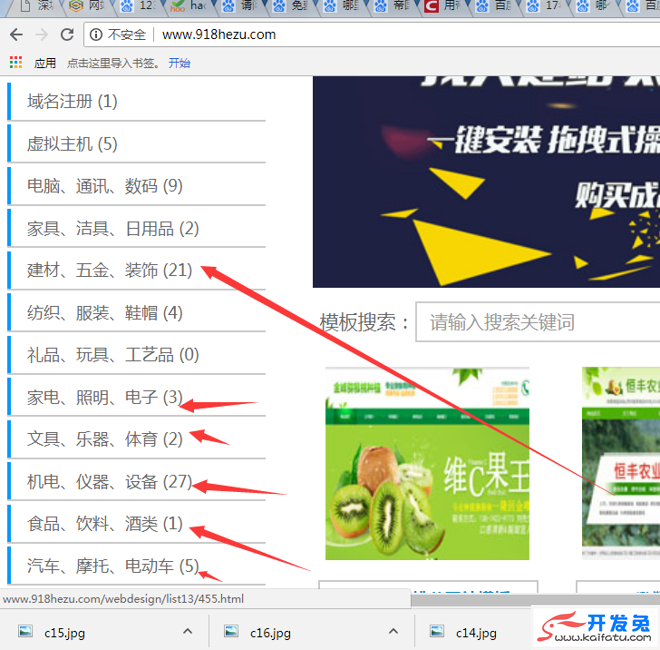Select 建材、五金、装饰 category
Image resolution: width=660 pixels, height=650 pixels.
(109, 270)
